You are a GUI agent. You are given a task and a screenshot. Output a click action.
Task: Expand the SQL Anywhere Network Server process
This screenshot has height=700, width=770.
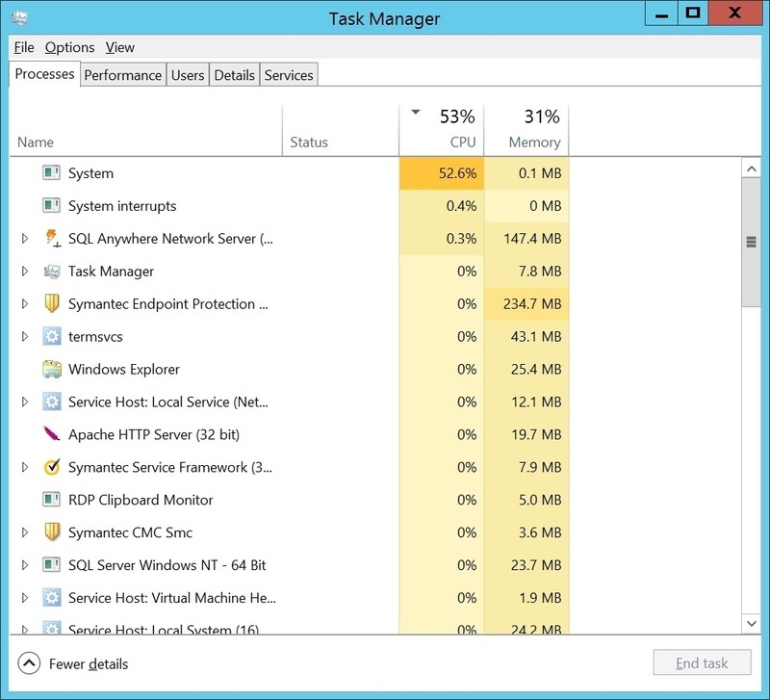coord(24,238)
